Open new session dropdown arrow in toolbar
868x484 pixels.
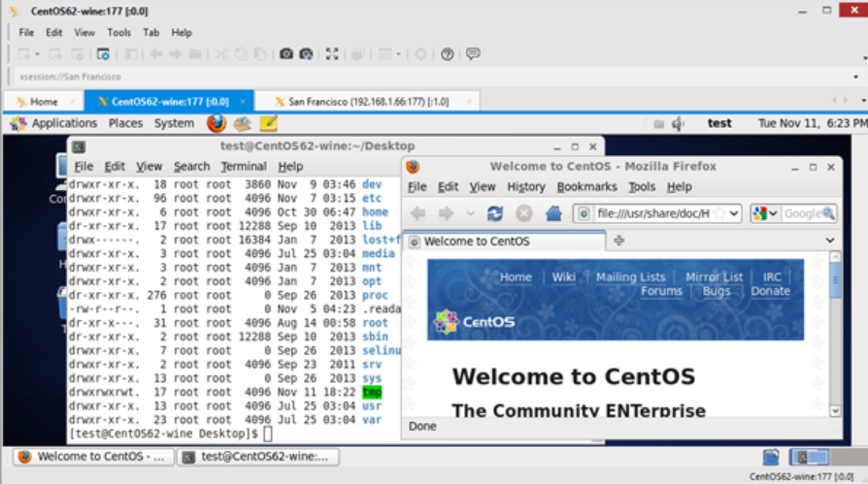pos(37,54)
